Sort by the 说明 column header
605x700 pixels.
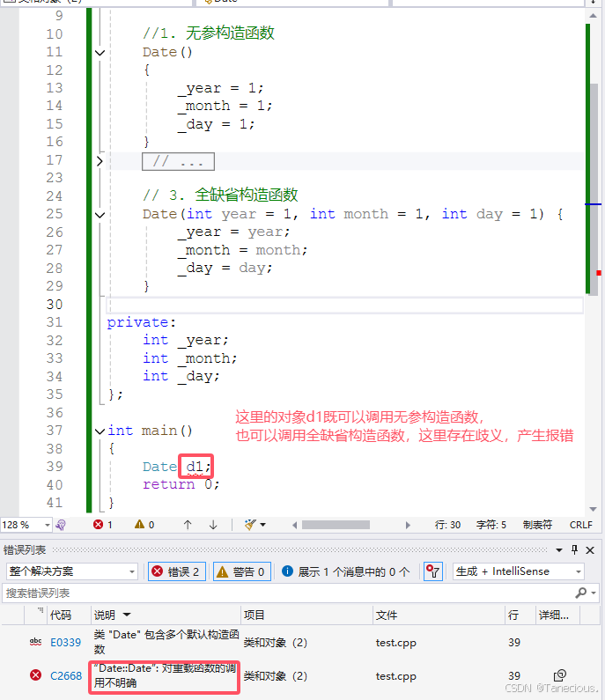coord(105,615)
